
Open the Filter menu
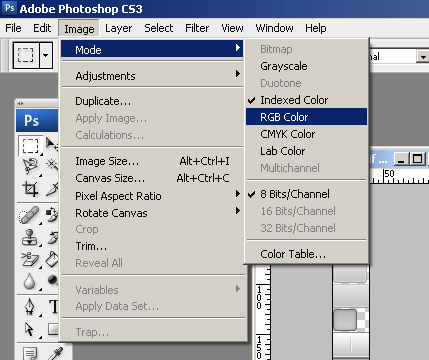[x=197, y=28]
